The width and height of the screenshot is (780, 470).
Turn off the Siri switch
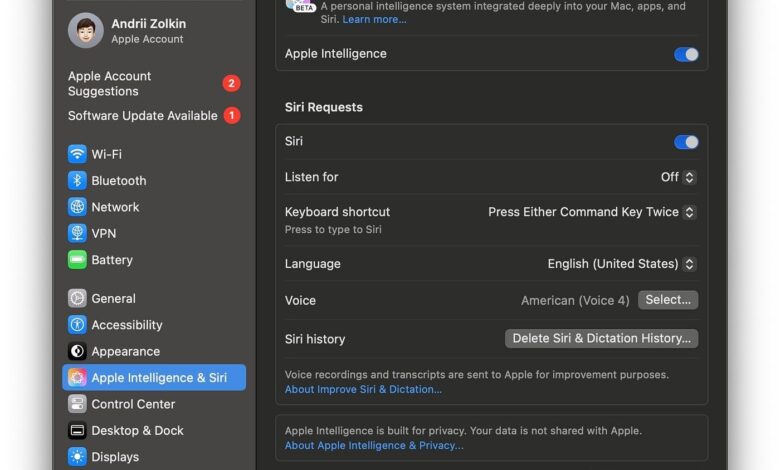(x=686, y=142)
